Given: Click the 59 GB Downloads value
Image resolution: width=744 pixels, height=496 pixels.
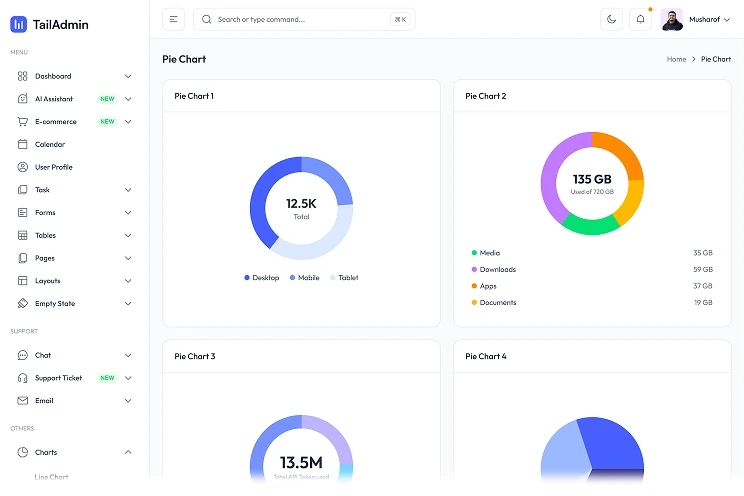Looking at the screenshot, I should click(703, 270).
